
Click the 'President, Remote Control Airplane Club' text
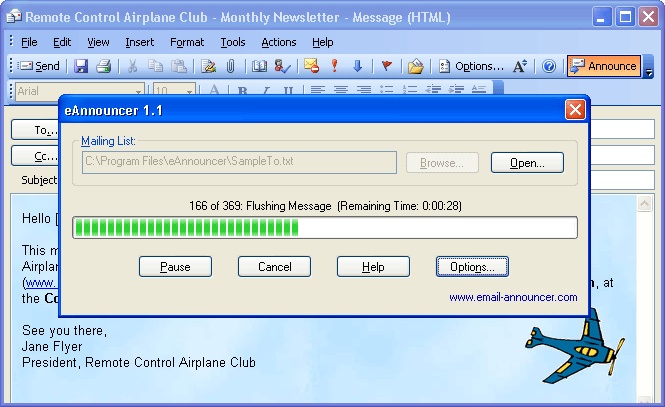pyautogui.click(x=139, y=362)
